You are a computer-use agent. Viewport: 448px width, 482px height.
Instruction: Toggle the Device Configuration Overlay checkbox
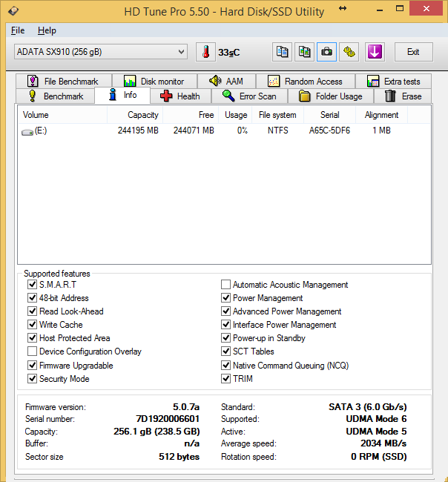[33, 351]
